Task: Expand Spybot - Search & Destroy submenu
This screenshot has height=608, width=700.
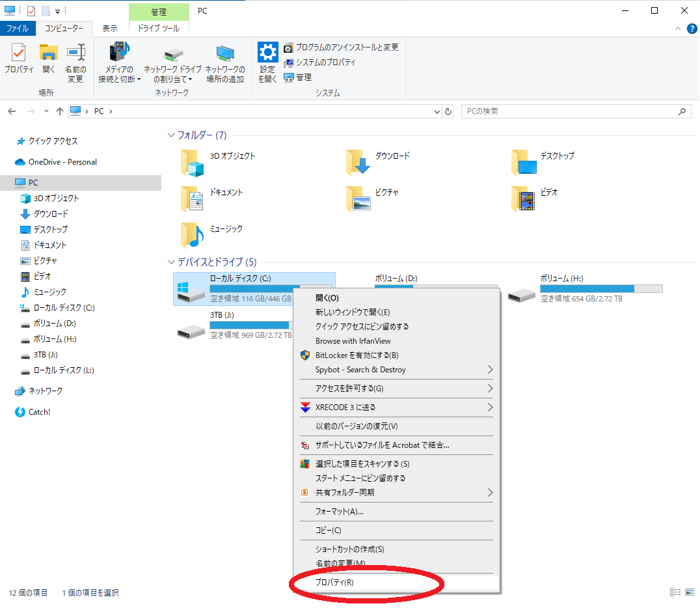Action: pyautogui.click(x=490, y=370)
